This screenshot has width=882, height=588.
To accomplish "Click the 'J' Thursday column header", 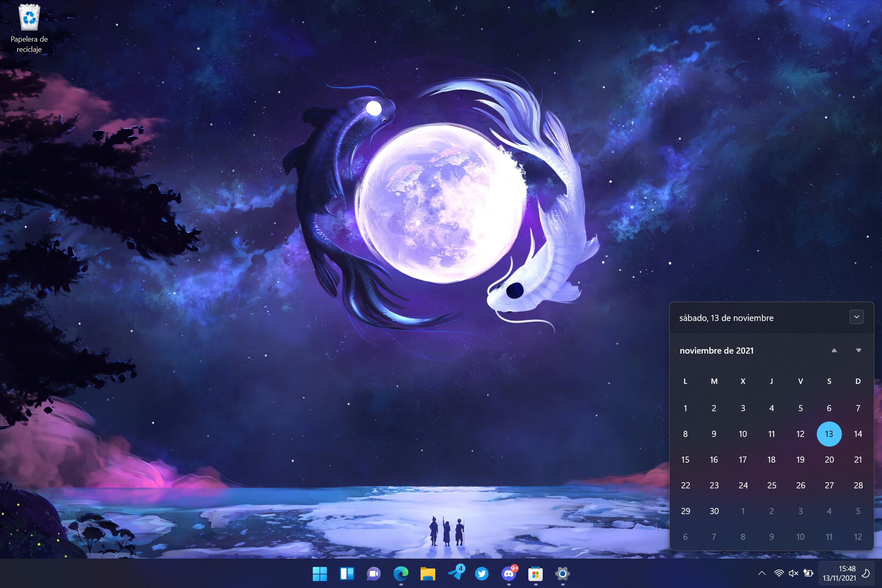I will pos(771,381).
